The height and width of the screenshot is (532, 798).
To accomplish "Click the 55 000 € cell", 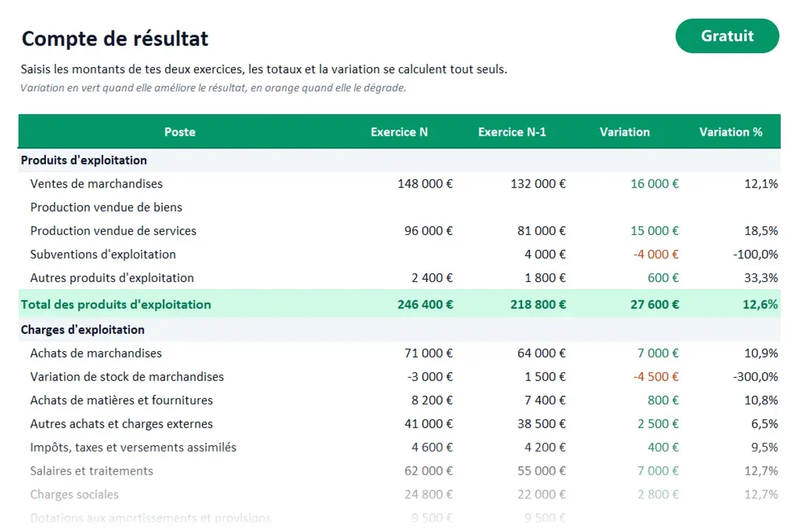I will point(541,471).
